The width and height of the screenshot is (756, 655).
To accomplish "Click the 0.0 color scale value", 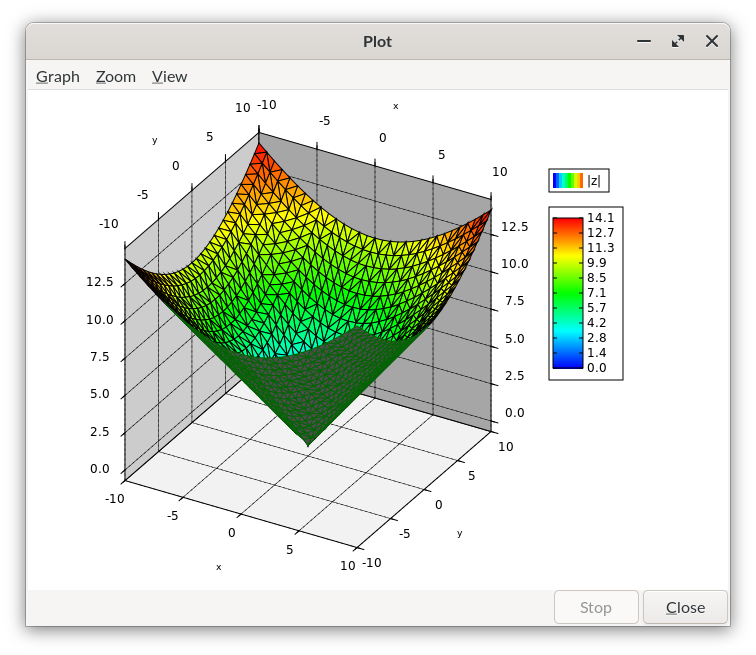I will (596, 368).
